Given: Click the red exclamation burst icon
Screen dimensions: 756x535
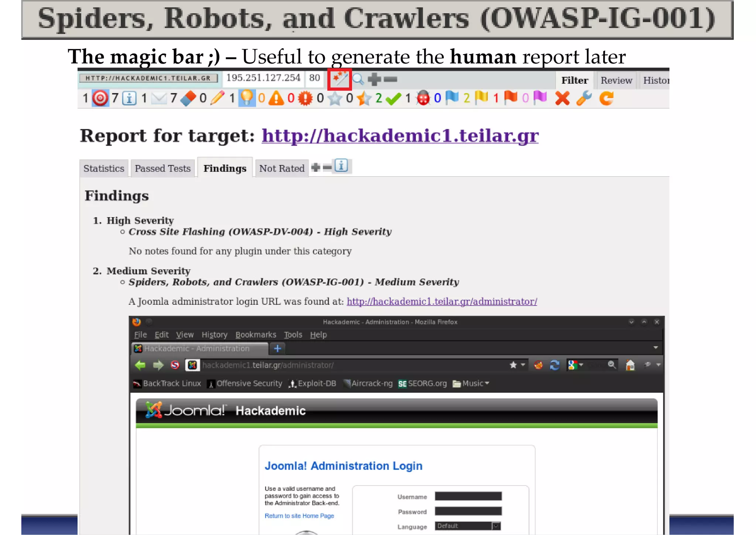Looking at the screenshot, I should coord(305,98).
